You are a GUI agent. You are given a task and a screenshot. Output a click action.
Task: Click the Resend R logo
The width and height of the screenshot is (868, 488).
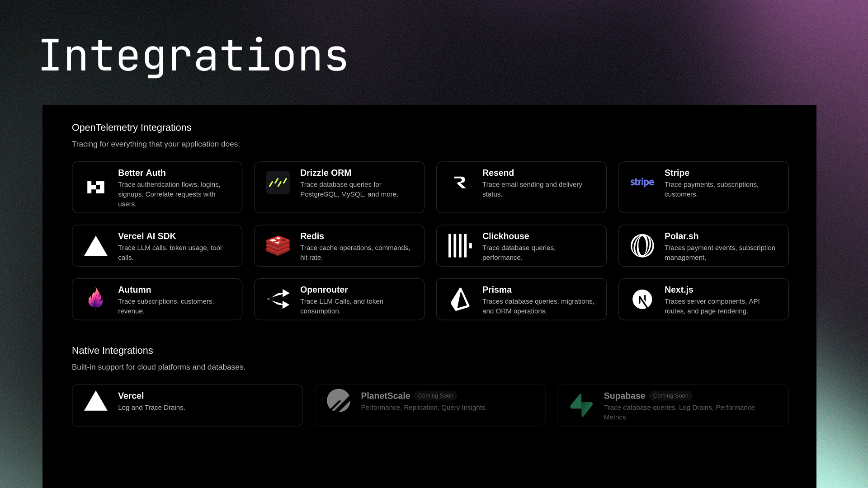tap(460, 182)
